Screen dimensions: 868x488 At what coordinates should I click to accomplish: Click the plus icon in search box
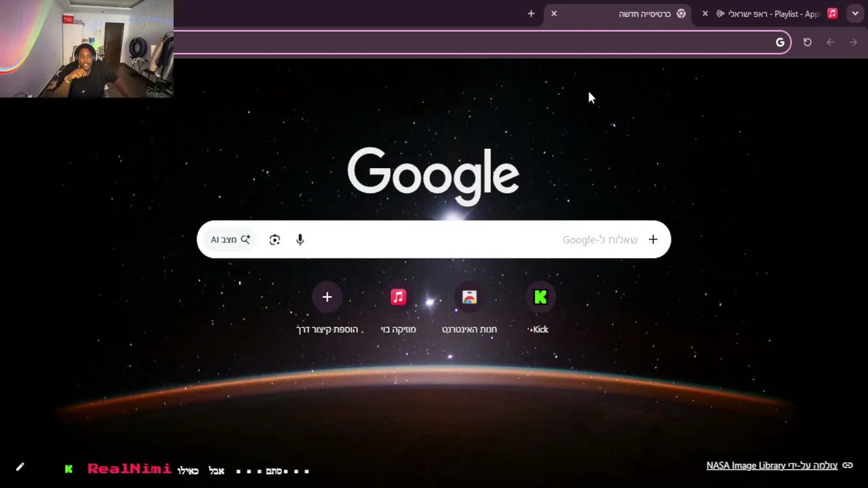tap(653, 239)
